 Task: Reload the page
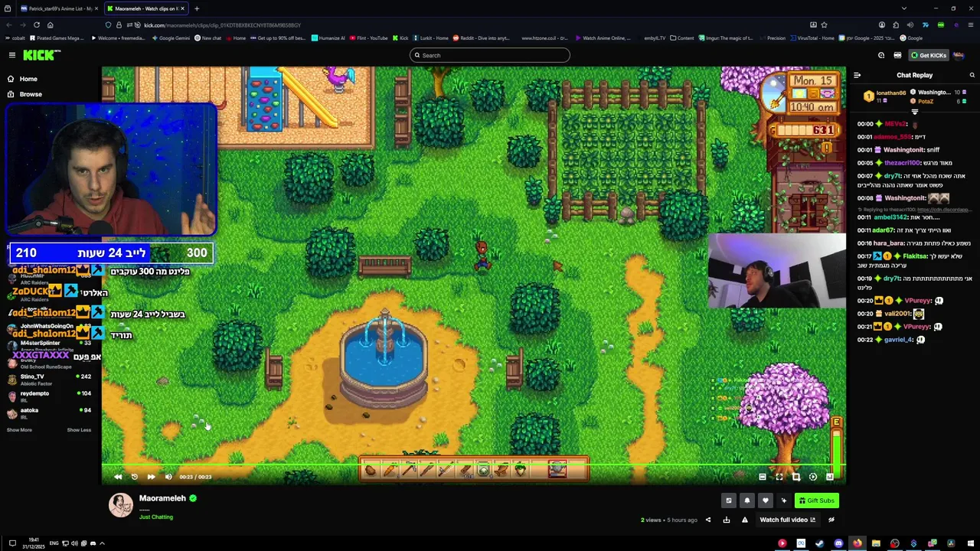click(36, 24)
